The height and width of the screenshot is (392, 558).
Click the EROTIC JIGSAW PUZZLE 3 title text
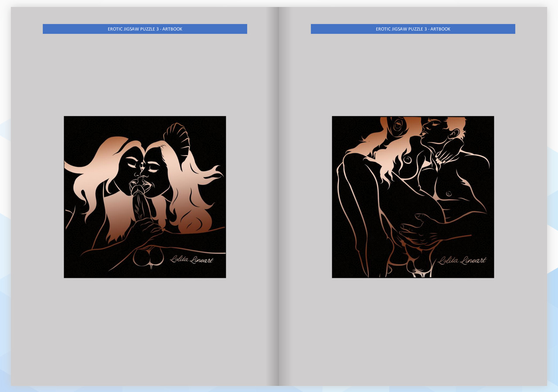133,29
